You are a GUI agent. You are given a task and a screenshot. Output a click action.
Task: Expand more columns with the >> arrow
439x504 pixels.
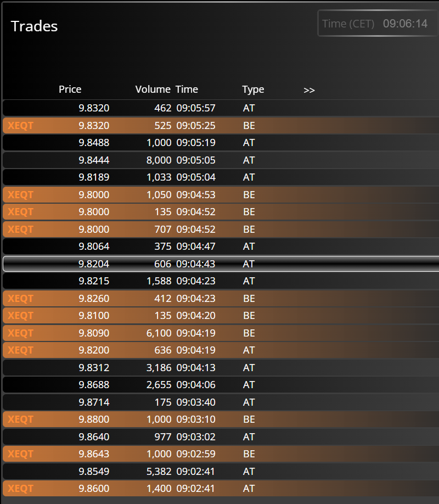click(x=309, y=90)
